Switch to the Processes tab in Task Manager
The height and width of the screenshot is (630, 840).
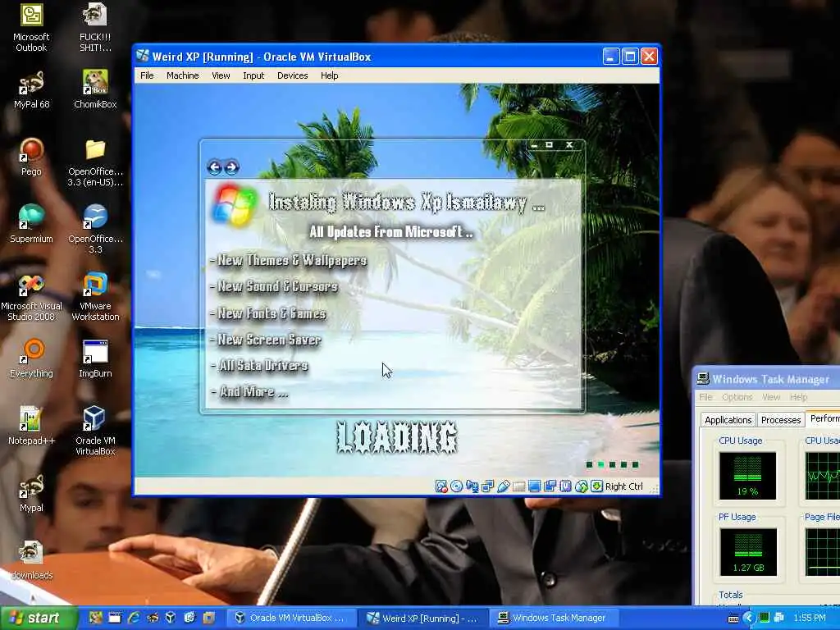click(x=781, y=420)
